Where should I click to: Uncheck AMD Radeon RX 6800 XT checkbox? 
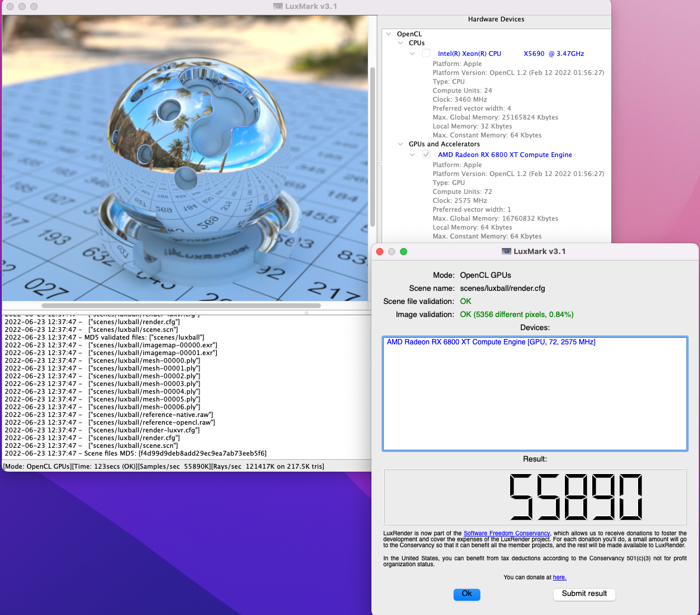[426, 154]
